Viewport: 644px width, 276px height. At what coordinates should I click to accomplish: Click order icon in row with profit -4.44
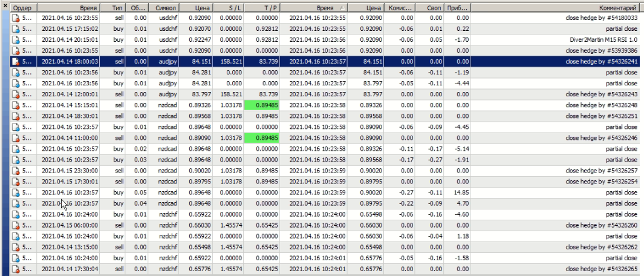16,84
